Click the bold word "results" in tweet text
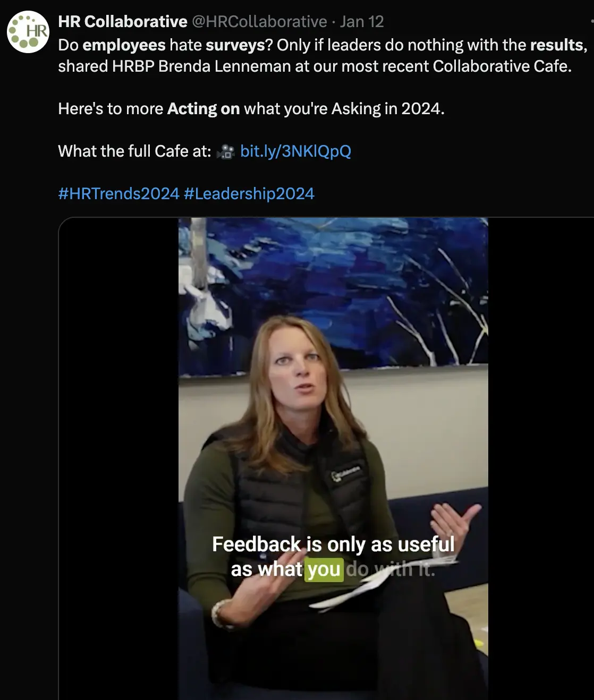The height and width of the screenshot is (700, 594). (556, 45)
